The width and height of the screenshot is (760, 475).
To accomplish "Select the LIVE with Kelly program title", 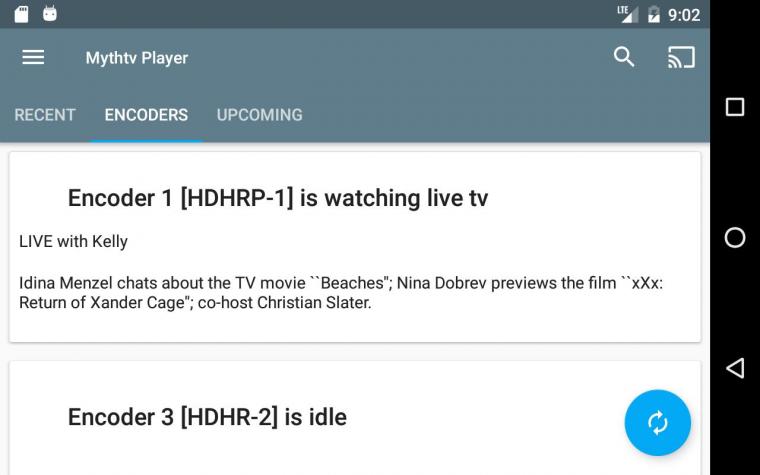I will [73, 241].
